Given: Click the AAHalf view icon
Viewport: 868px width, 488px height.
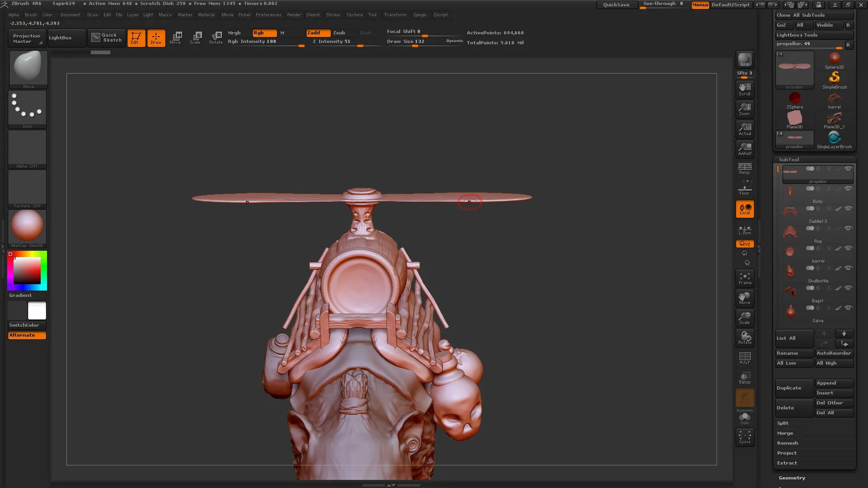Looking at the screenshot, I should (745, 149).
